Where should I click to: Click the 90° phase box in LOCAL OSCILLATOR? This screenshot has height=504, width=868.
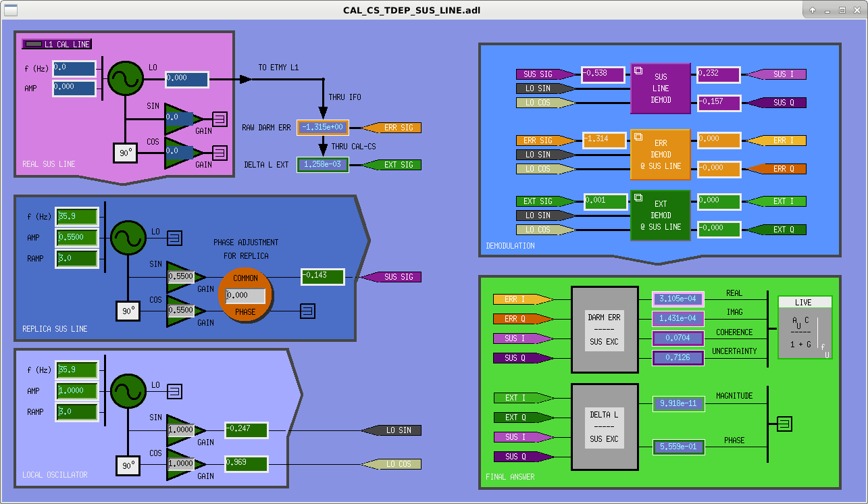tap(128, 465)
